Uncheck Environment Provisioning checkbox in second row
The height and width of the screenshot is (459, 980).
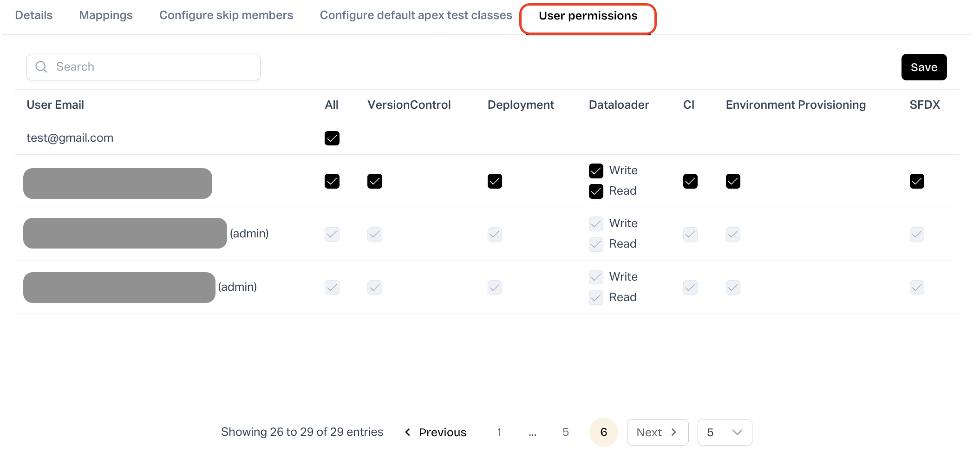click(733, 181)
